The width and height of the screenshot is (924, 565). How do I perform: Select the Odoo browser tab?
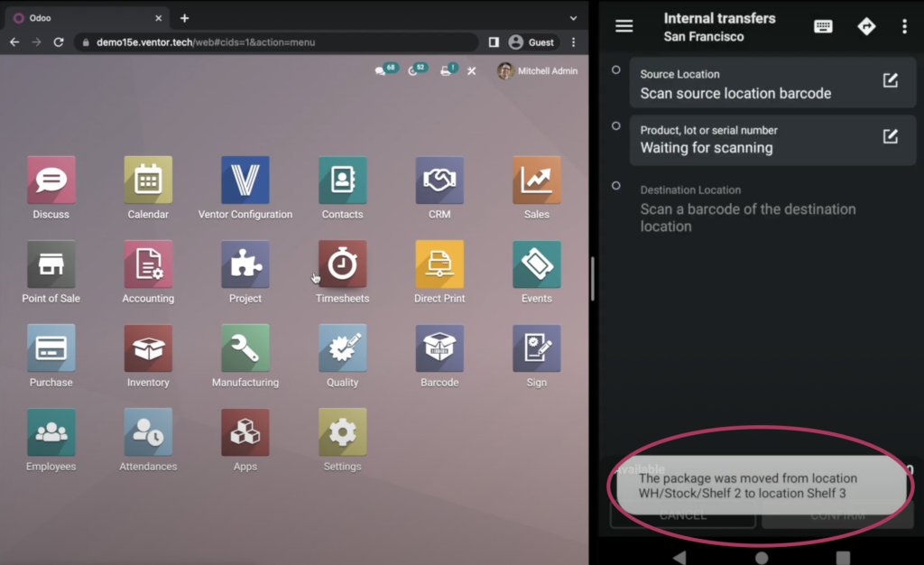[x=88, y=18]
